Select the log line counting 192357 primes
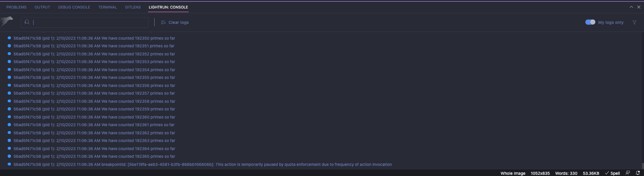644x176 pixels. (94, 93)
